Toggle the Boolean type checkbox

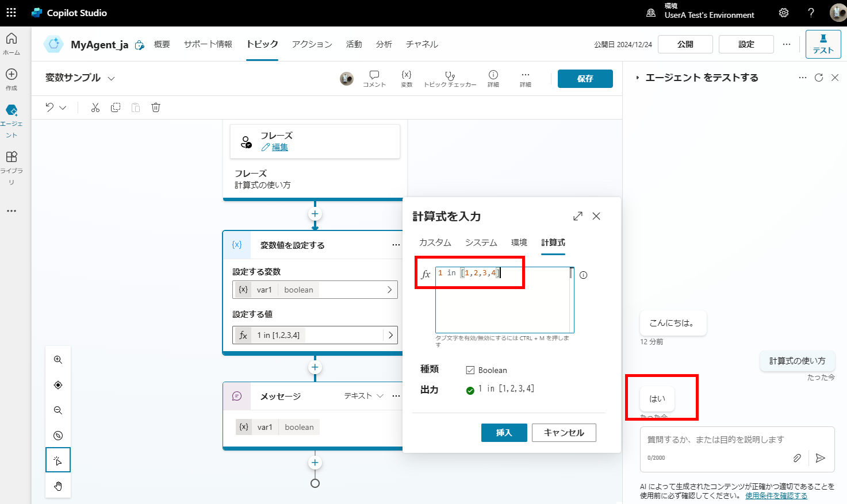(x=470, y=370)
